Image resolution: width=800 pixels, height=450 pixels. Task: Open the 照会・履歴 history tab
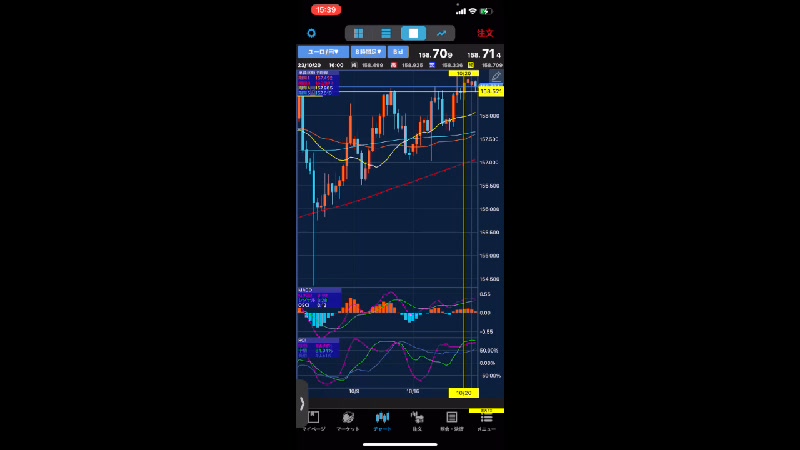click(x=451, y=420)
